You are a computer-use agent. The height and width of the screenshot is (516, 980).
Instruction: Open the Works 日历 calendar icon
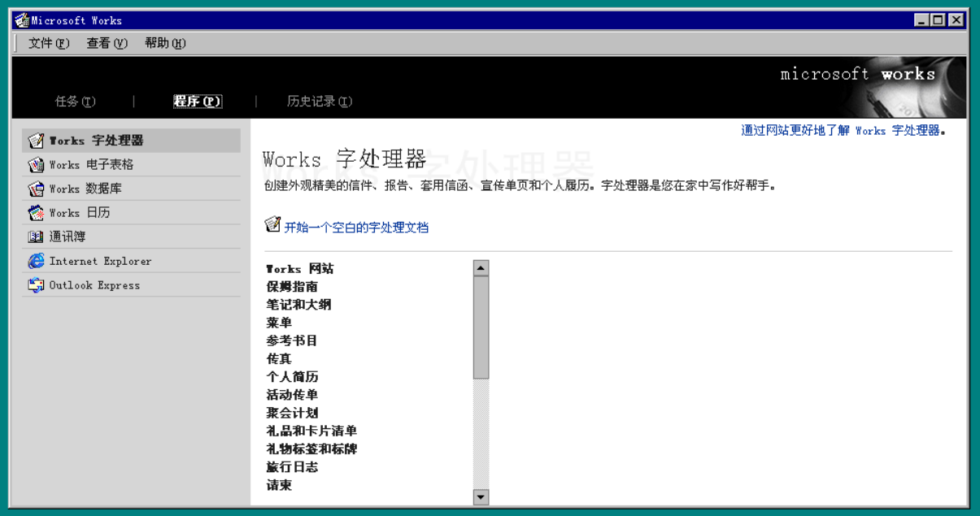(x=36, y=213)
